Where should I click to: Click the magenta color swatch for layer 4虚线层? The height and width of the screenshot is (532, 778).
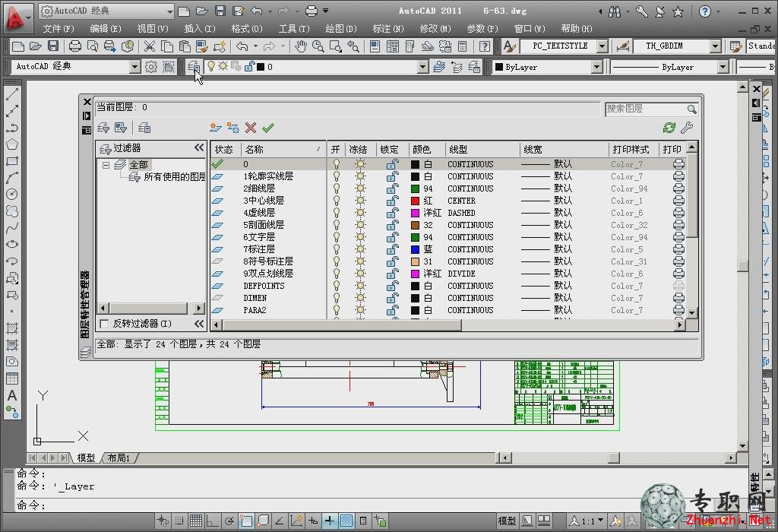416,212
